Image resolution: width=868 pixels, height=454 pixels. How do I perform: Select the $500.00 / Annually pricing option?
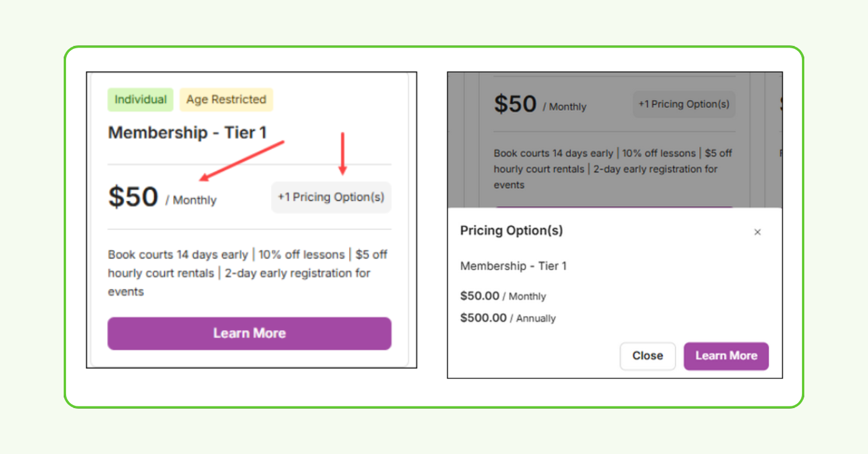(507, 318)
